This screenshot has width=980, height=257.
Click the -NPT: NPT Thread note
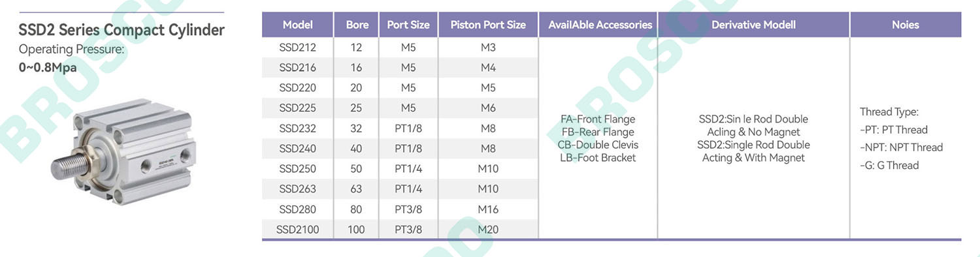902,147
